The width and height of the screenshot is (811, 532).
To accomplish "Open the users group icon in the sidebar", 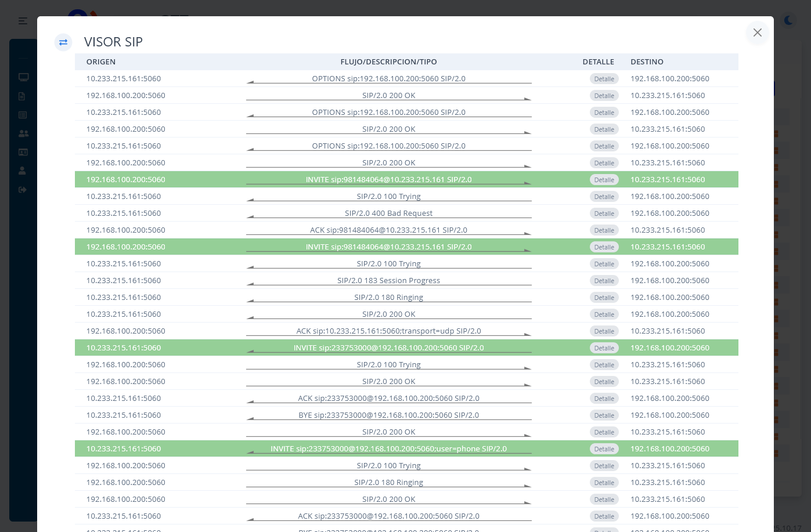I will [23, 133].
